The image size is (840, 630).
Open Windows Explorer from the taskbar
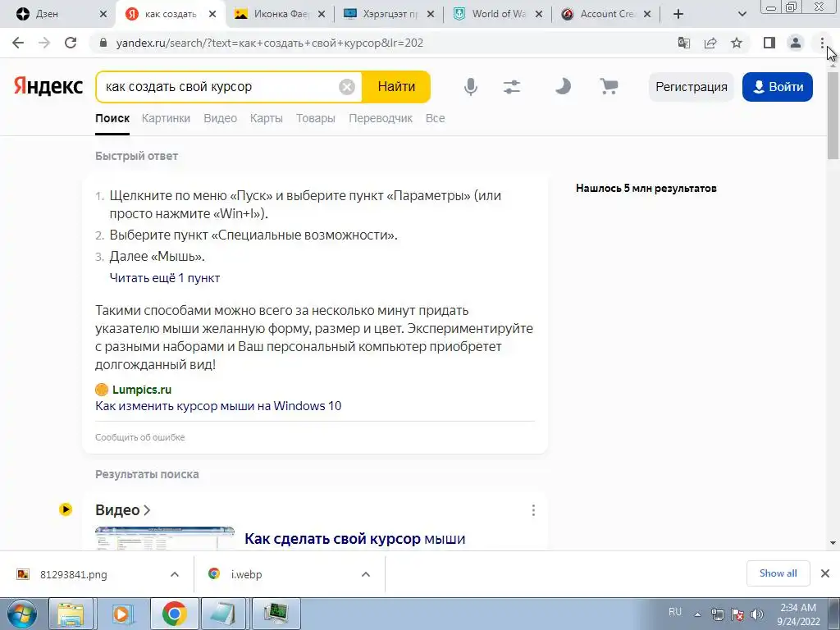tap(71, 614)
